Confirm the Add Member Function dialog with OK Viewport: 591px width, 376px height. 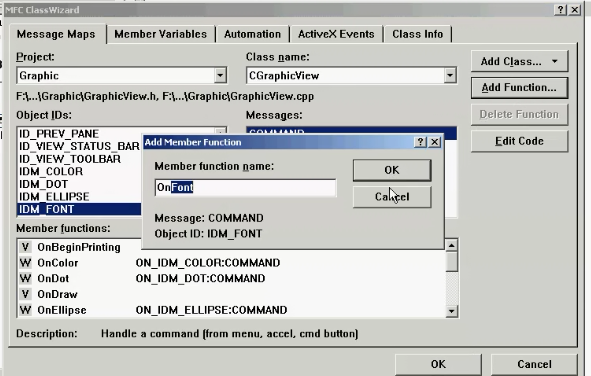click(392, 170)
